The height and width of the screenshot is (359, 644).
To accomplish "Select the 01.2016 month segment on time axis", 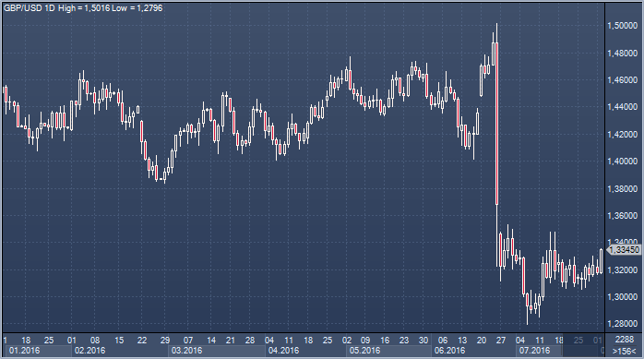I will tap(38, 351).
